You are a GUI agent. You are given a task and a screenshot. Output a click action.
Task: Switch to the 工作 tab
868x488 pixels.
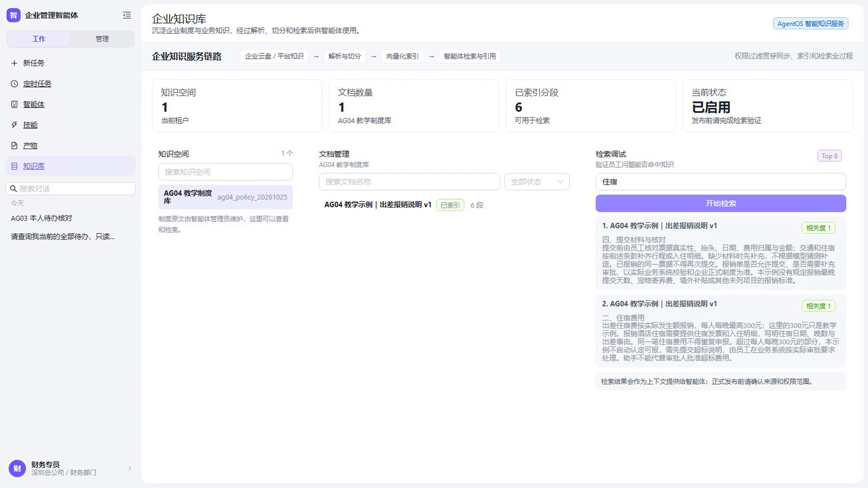coord(39,39)
